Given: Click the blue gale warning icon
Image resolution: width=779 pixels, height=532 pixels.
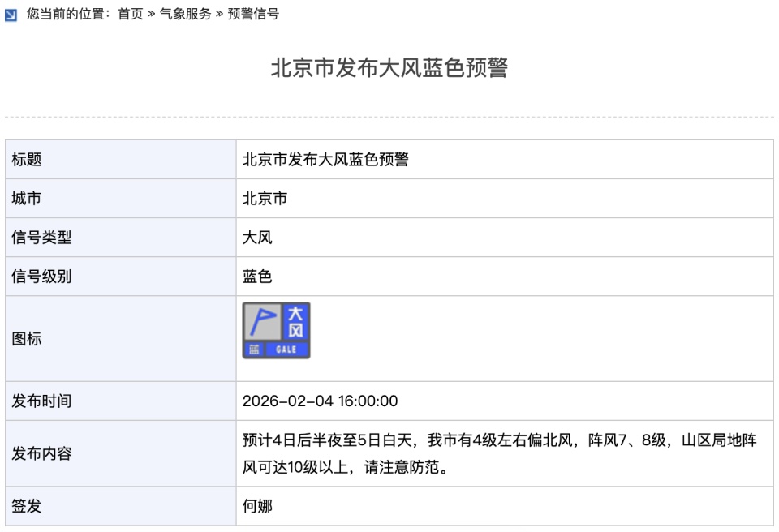Looking at the screenshot, I should coord(278,328).
